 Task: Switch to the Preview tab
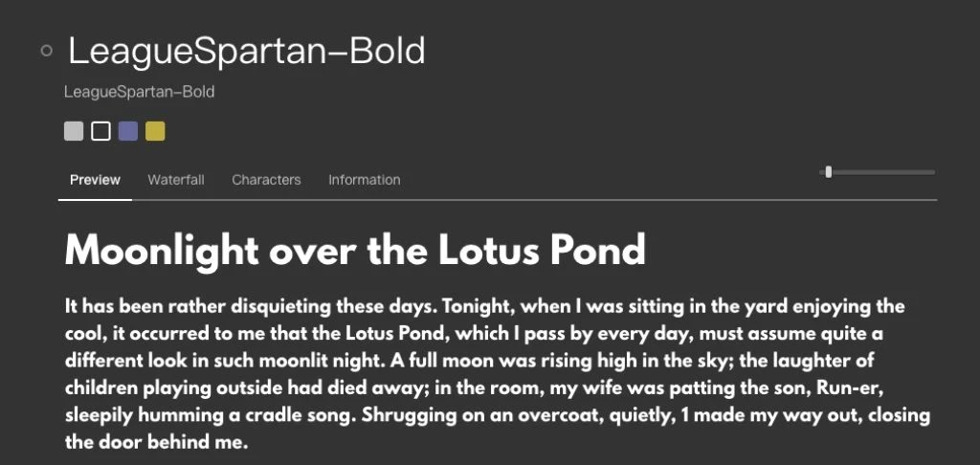(95, 180)
